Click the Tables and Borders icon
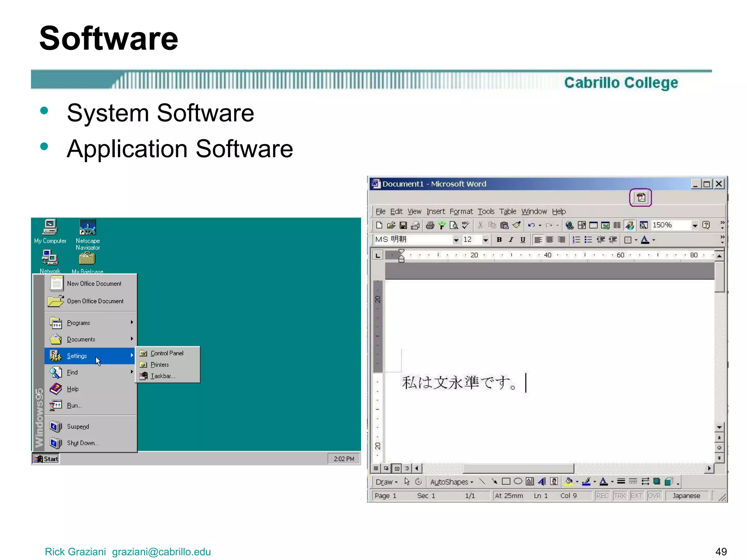This screenshot has height=560, width=747. [582, 225]
